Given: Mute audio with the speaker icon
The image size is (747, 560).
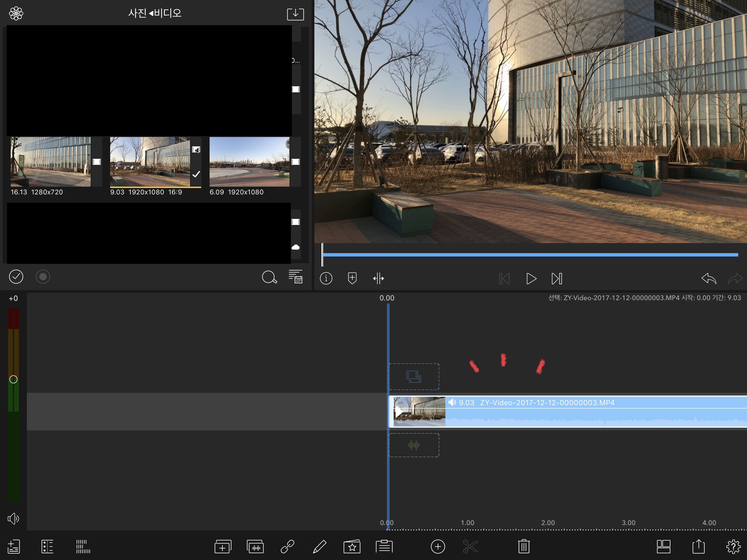Looking at the screenshot, I should pos(13,518).
